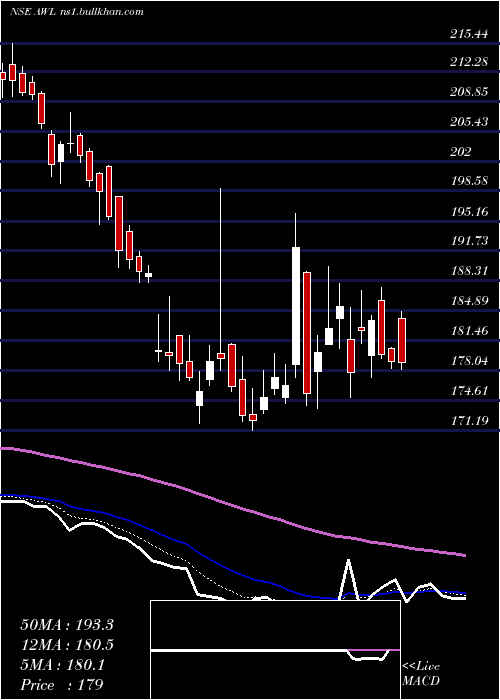Click the 188.31 price level label
This screenshot has height=700, width=500.
(469, 271)
